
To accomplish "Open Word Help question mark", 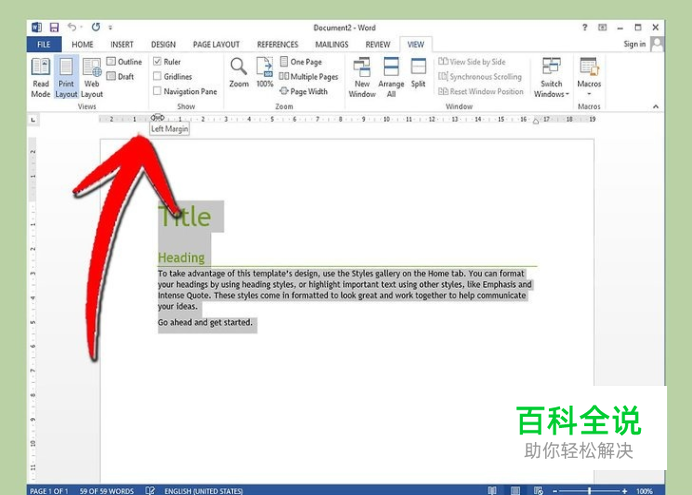I will coord(585,27).
